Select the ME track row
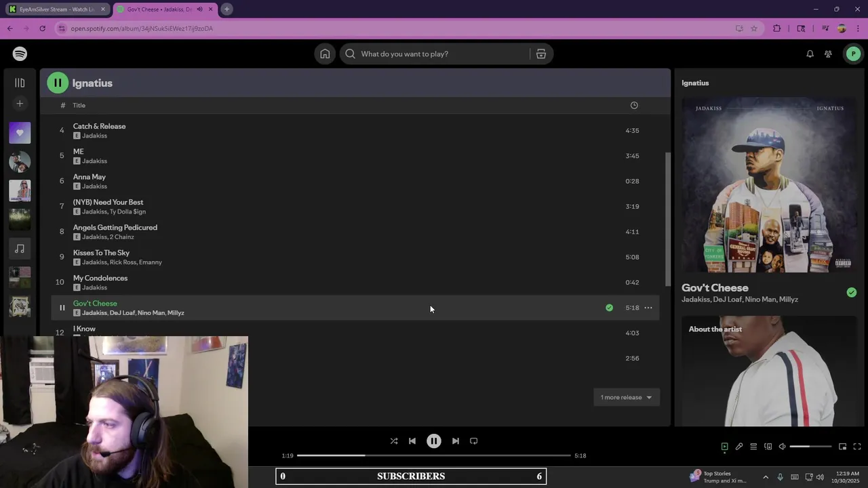This screenshot has width=868, height=488. pos(355,156)
